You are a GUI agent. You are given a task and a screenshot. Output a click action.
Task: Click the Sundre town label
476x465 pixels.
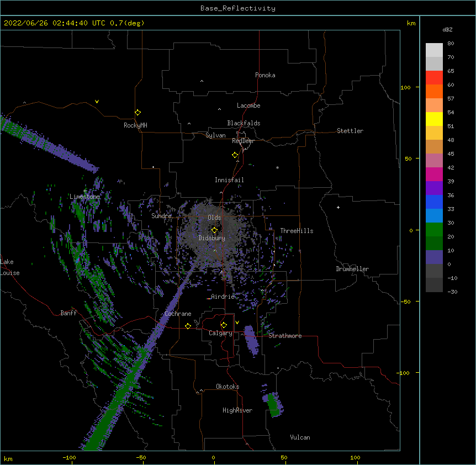(x=161, y=216)
